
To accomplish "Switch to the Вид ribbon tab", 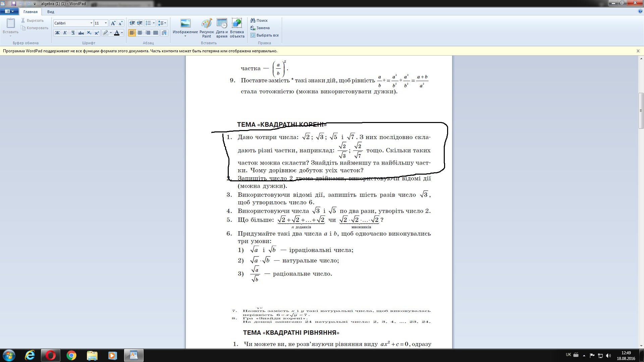I will tap(51, 12).
